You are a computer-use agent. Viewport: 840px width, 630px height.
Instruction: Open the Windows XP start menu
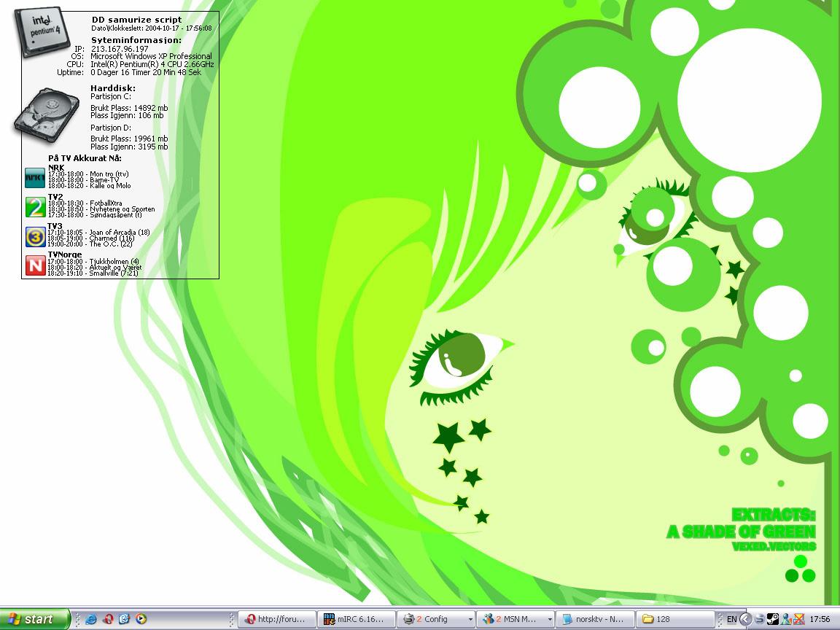[x=35, y=619]
